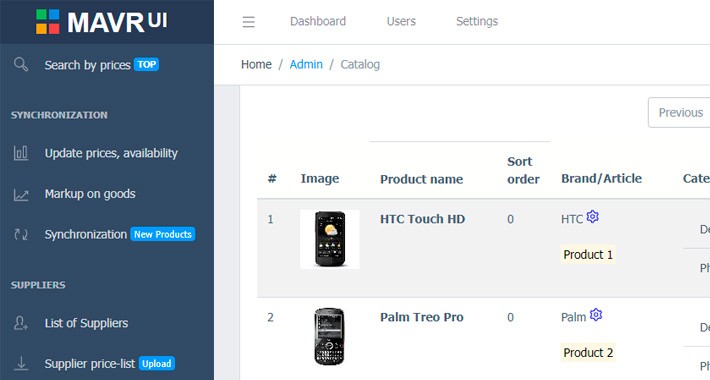Open Supplier price-list sidebar item
The image size is (710, 380).
point(90,364)
